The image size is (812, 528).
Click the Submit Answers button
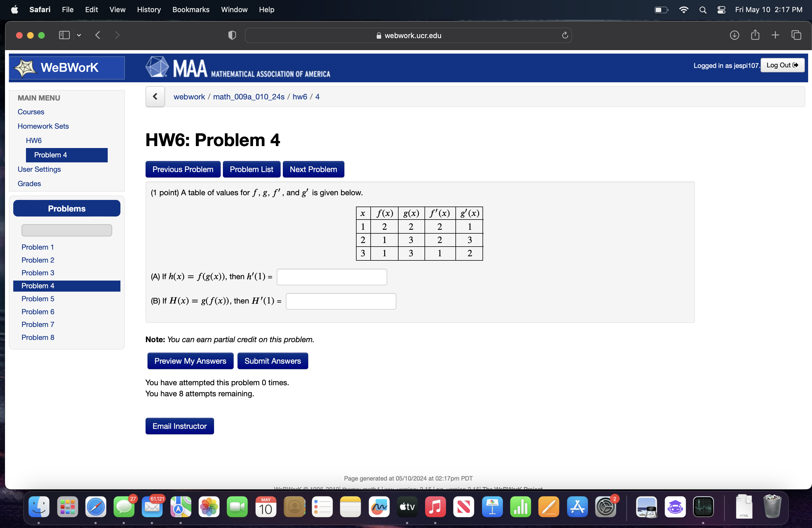pos(273,361)
